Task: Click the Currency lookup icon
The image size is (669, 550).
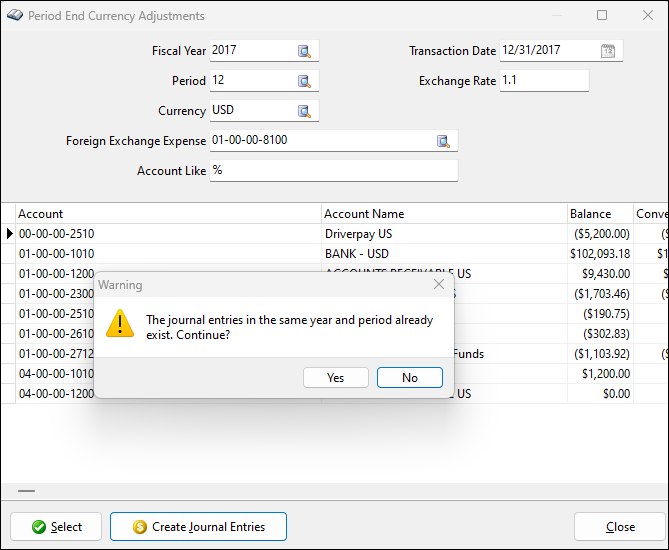Action: pos(304,111)
